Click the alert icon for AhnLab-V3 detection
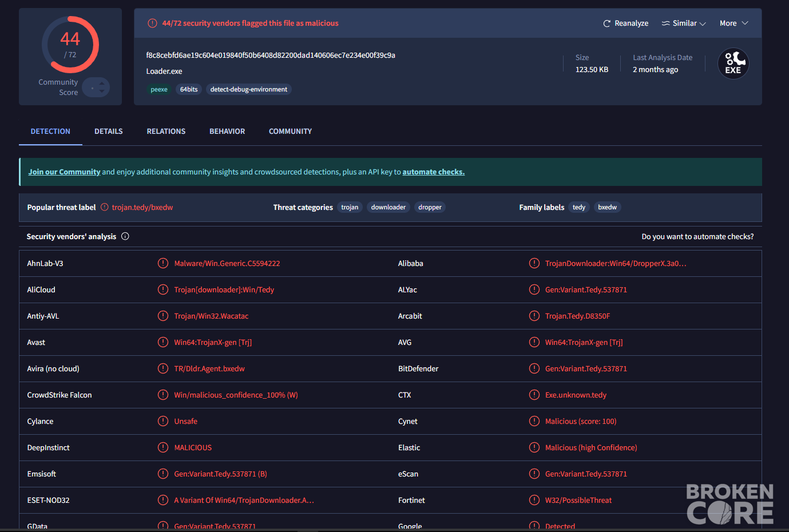789x532 pixels. click(163, 263)
